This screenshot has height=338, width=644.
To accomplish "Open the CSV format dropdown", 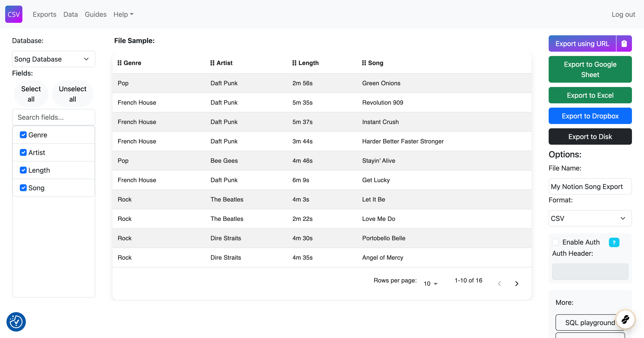I will [x=590, y=218].
